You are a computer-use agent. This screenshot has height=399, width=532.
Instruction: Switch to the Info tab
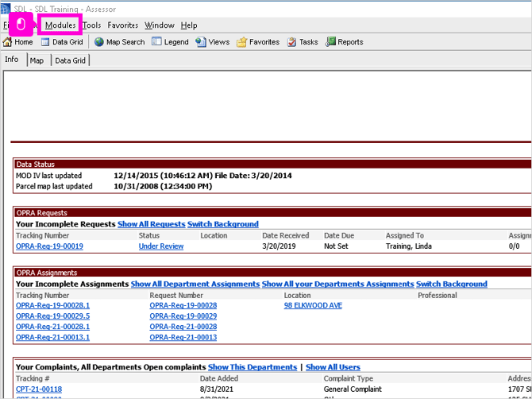point(12,60)
